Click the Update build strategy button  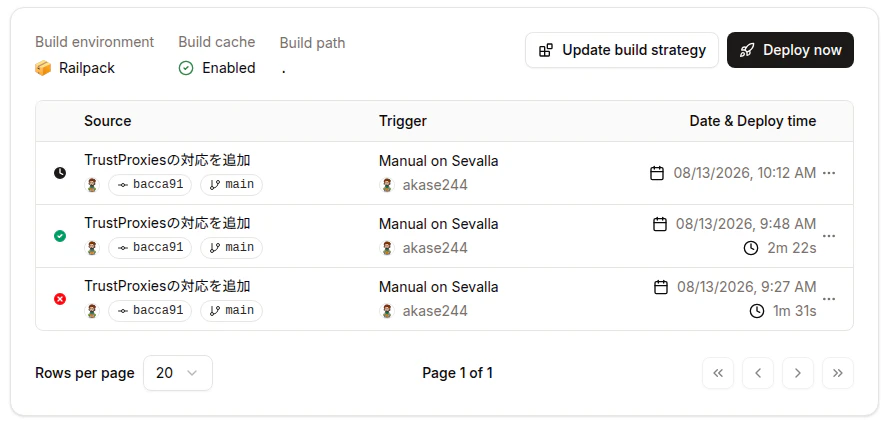622,50
